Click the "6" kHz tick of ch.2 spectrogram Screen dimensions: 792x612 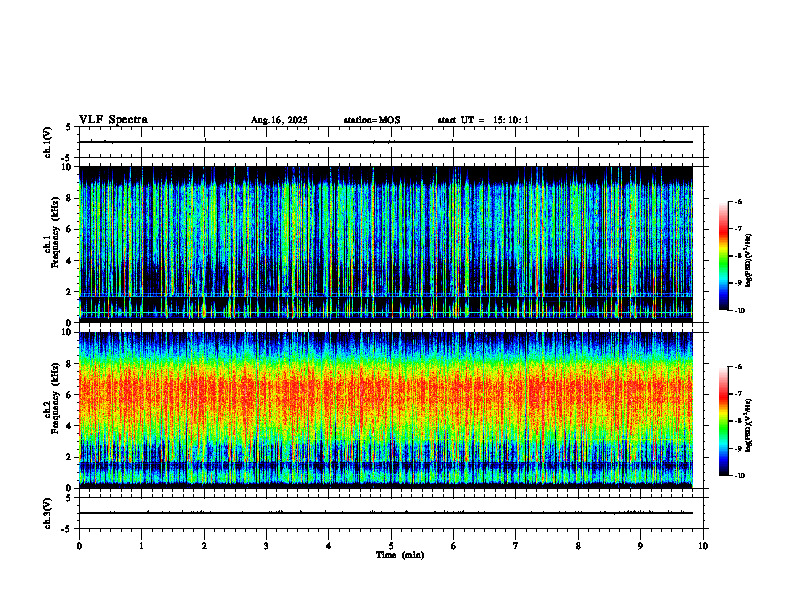pyautogui.click(x=69, y=395)
